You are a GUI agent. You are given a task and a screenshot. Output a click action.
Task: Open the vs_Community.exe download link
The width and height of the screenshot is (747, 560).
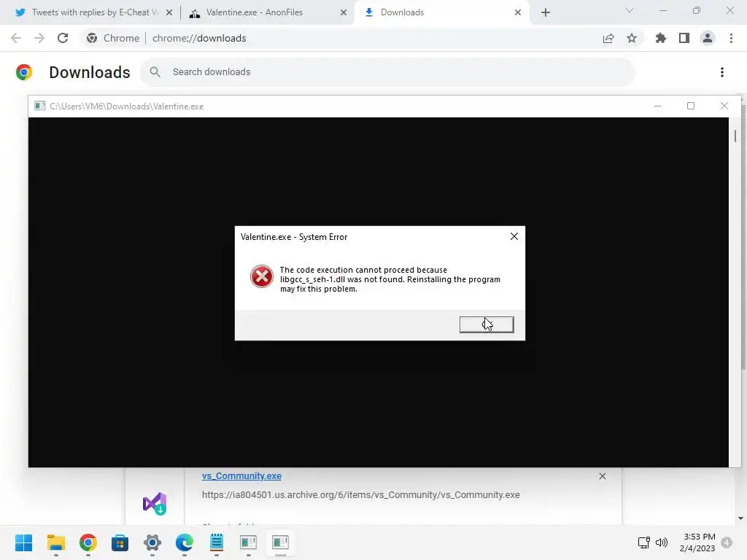point(241,475)
